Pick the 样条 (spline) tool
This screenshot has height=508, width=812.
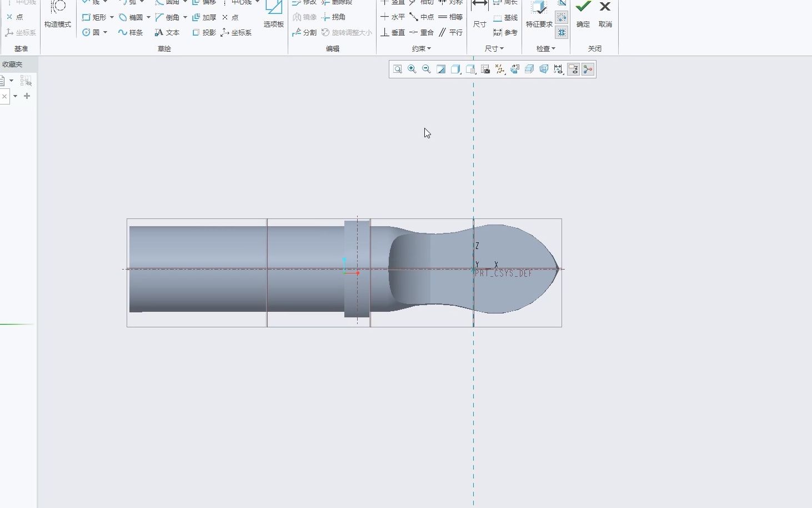click(x=131, y=32)
